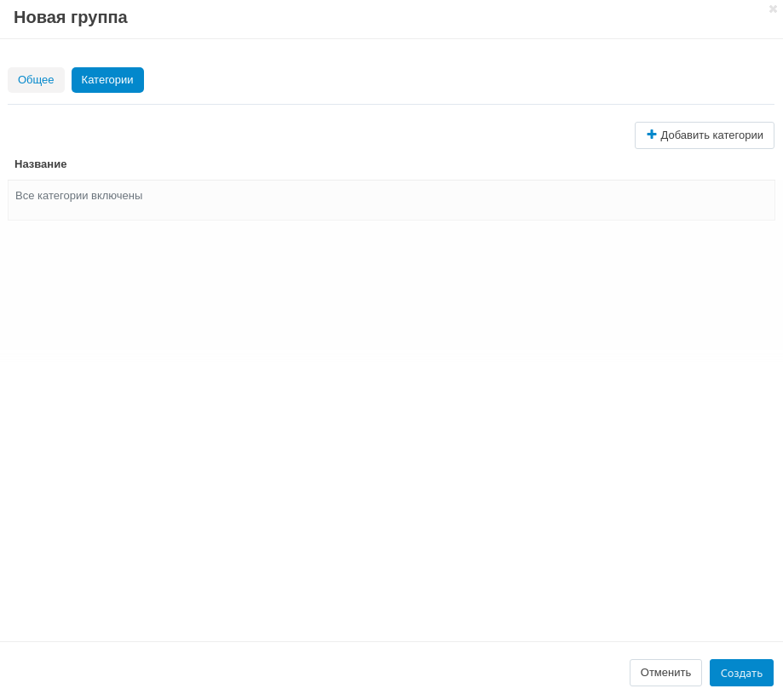The width and height of the screenshot is (783, 700).
Task: Click the empty categories list row area
Action: click(x=460, y=200)
